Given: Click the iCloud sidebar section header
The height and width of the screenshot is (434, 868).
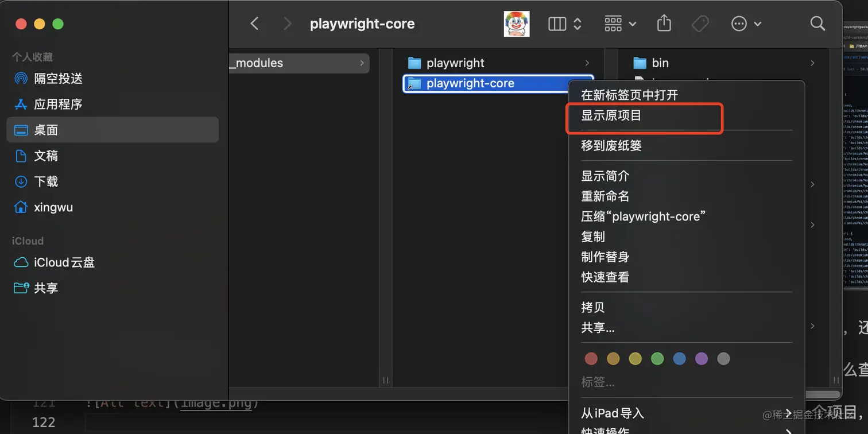Looking at the screenshot, I should (28, 241).
